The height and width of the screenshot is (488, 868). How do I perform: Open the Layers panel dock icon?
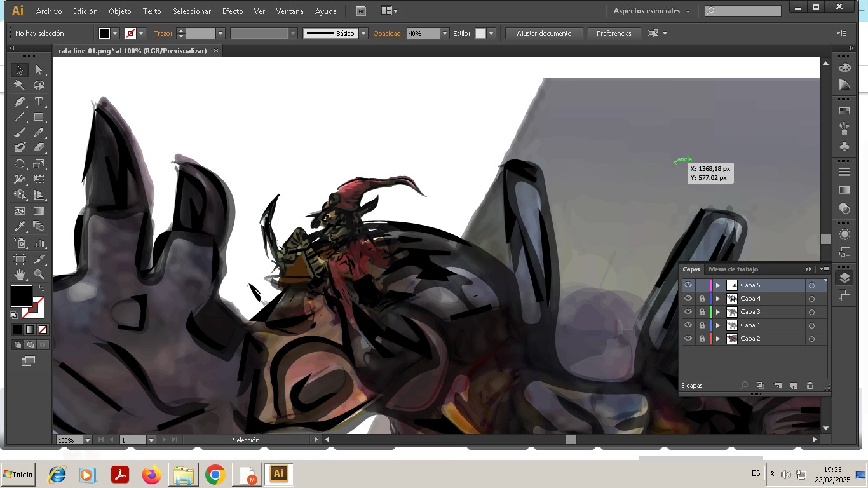tap(844, 278)
